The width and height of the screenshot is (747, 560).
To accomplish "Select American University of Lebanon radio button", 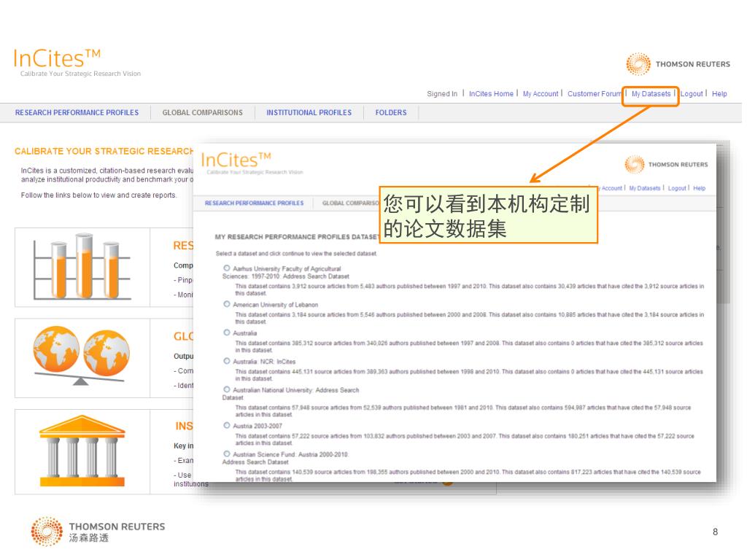I will [227, 304].
